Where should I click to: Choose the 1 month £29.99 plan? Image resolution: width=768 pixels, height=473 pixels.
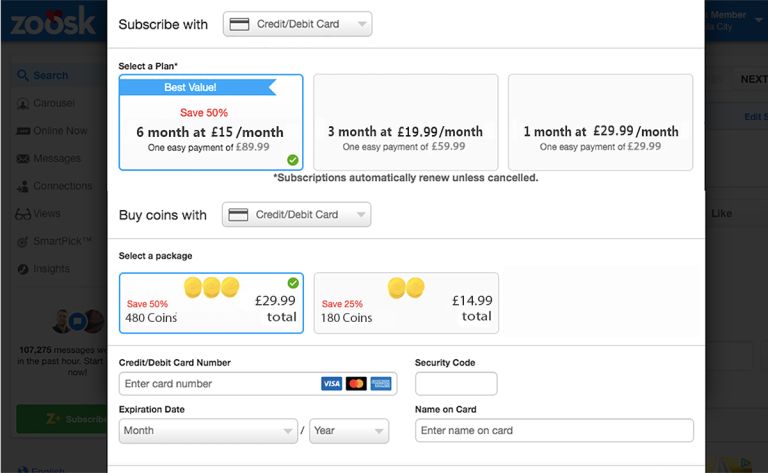coord(600,122)
